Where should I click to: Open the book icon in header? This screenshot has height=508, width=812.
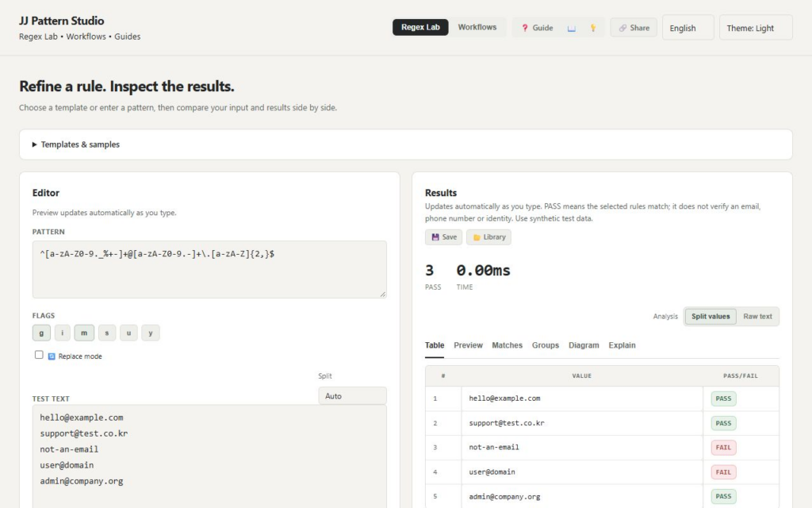571,28
